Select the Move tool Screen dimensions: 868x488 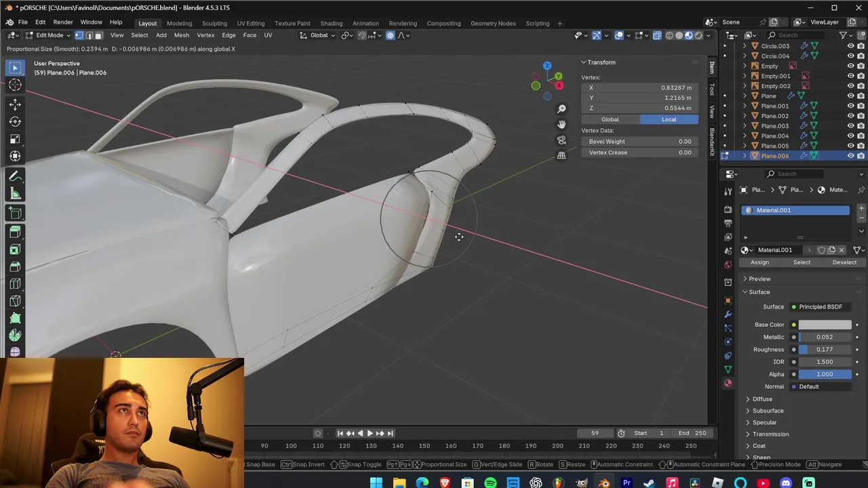[x=15, y=104]
